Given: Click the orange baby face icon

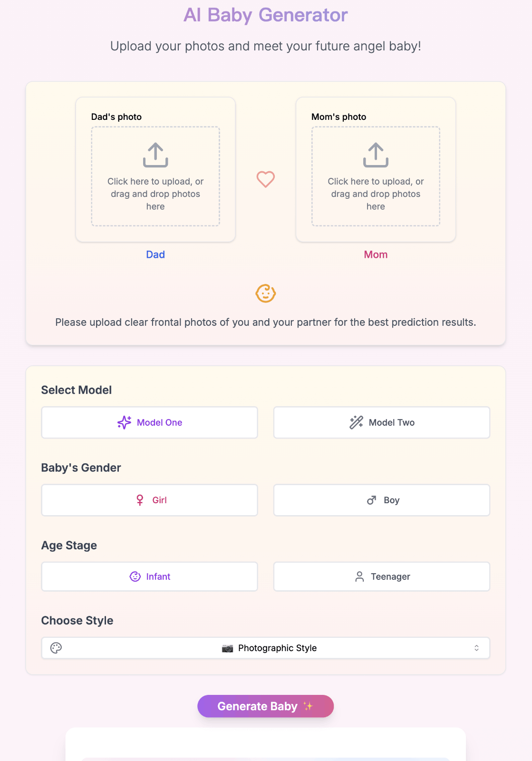Looking at the screenshot, I should (266, 293).
